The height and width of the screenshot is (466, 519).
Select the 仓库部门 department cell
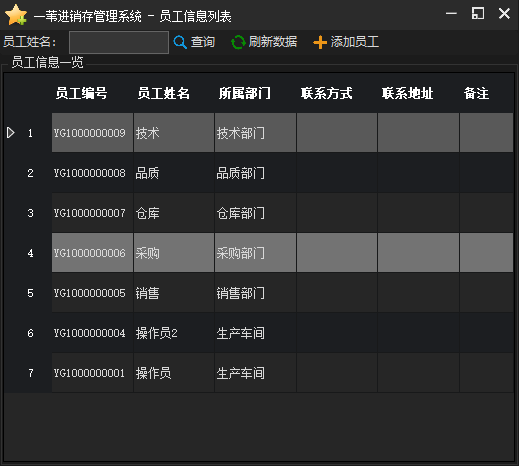point(255,213)
